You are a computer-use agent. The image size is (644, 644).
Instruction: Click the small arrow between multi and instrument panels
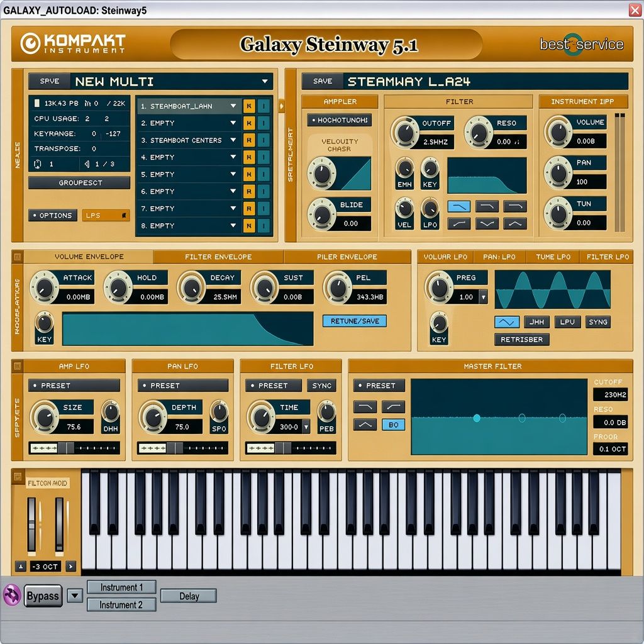click(x=281, y=106)
